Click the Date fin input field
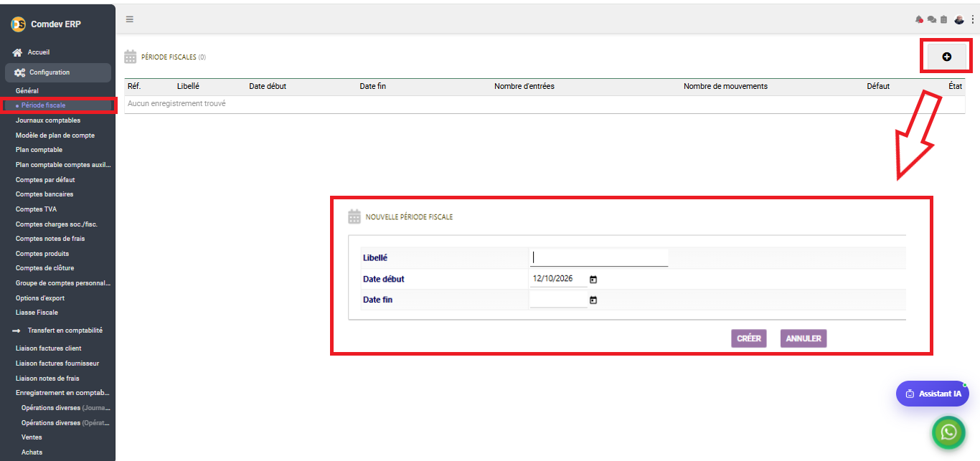Image resolution: width=980 pixels, height=461 pixels. 558,300
